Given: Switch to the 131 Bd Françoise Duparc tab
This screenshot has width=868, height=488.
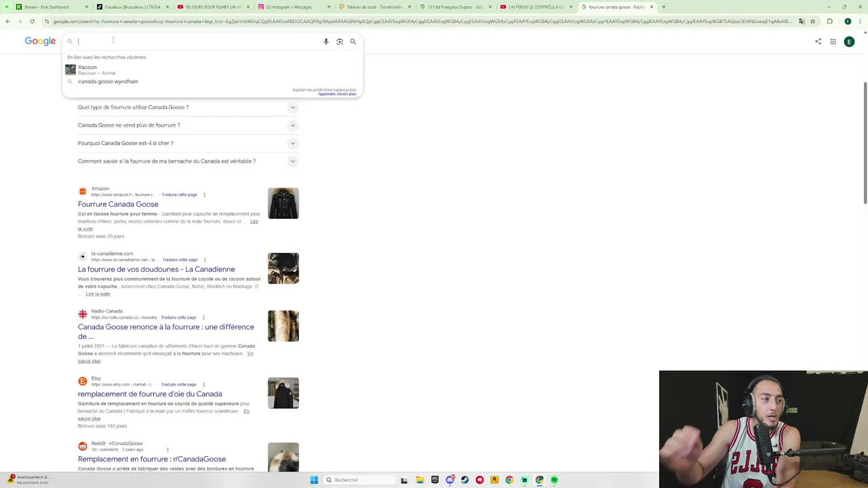Looking at the screenshot, I should coord(455,7).
